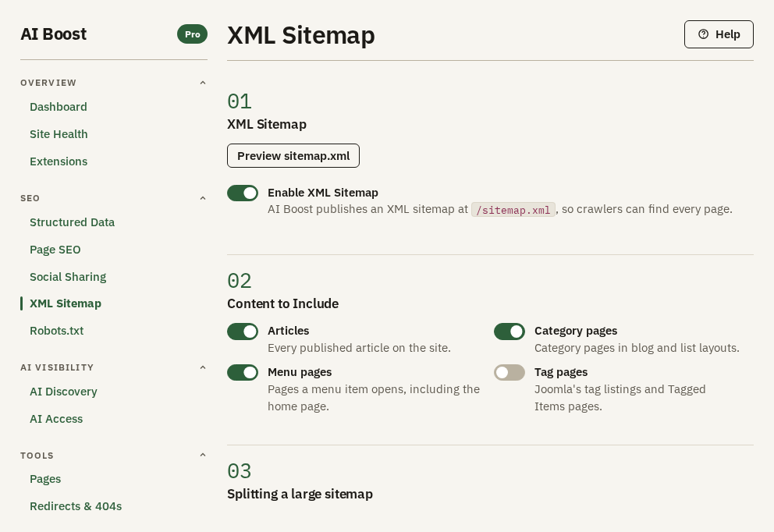The image size is (774, 532).
Task: Click the Menu pages label text
Action: (x=300, y=372)
